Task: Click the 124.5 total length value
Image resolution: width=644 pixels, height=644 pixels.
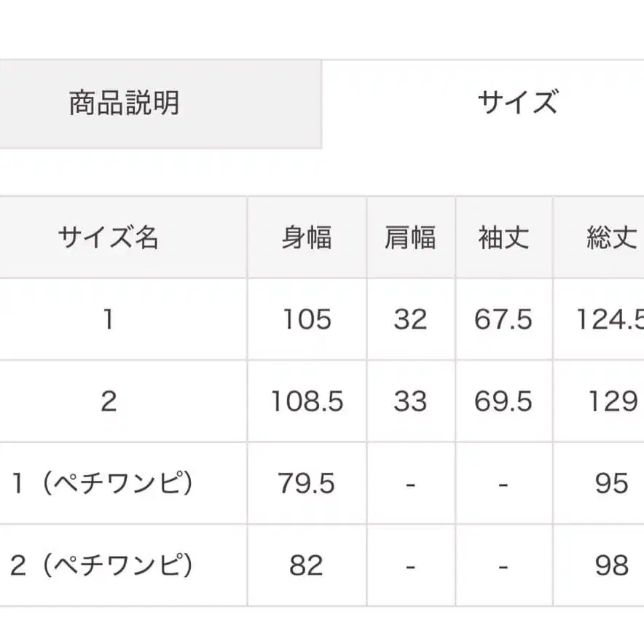Action: click(x=613, y=320)
